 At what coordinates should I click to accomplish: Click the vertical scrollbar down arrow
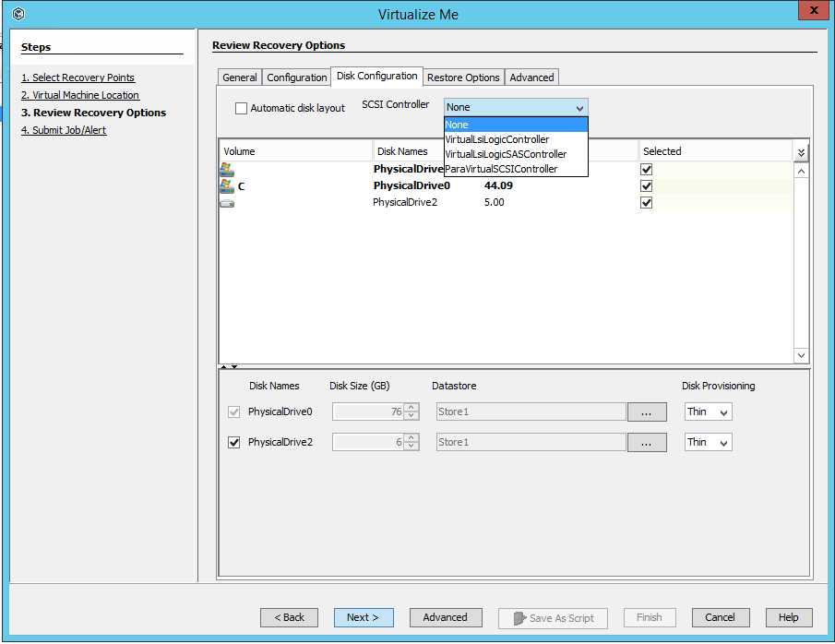pos(800,355)
